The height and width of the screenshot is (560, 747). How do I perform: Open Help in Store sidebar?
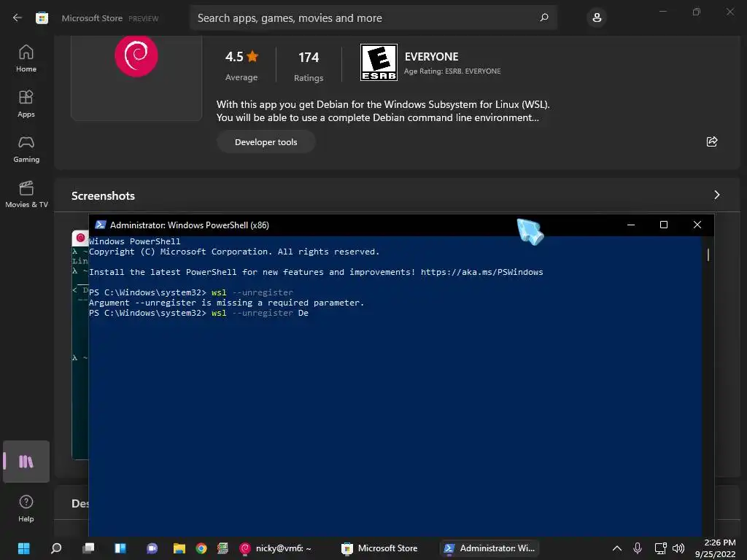[26, 508]
